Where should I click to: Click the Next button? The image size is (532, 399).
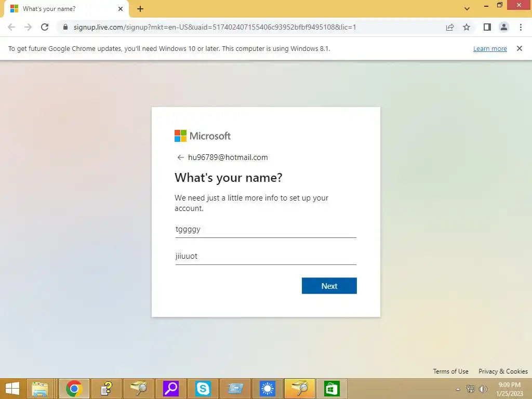329,286
